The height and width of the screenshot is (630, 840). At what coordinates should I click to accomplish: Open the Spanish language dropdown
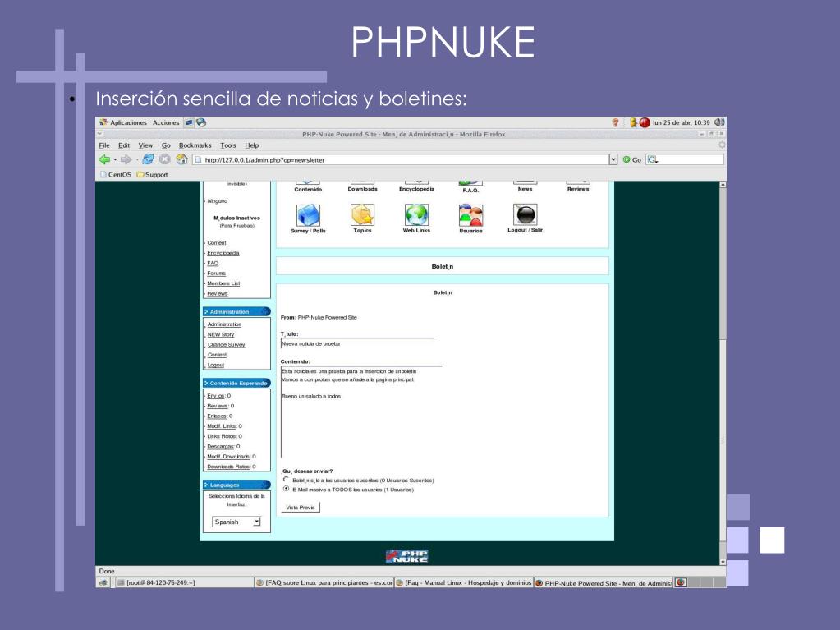(x=236, y=522)
